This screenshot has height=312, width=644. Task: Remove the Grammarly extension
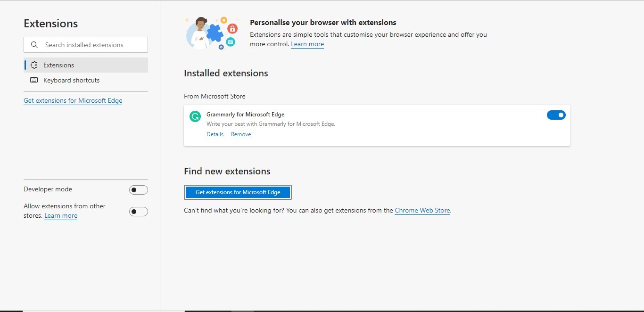(241, 134)
